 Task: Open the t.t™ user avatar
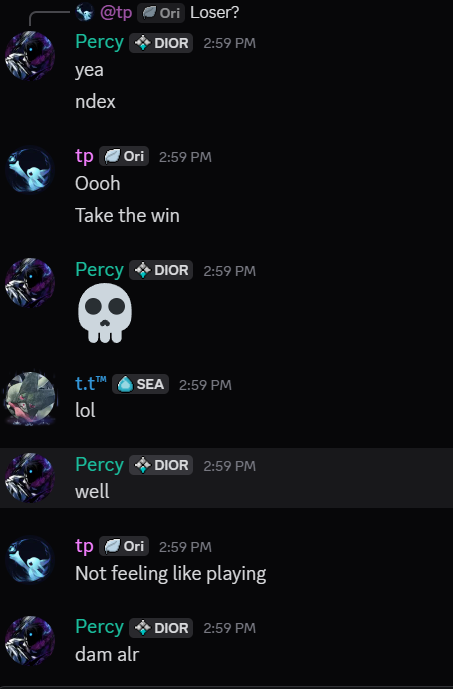pyautogui.click(x=30, y=398)
